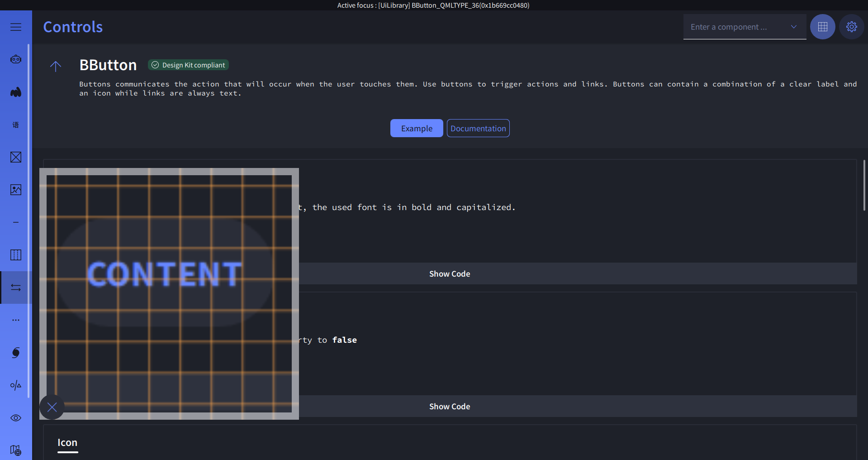The image size is (868, 460).
Task: Open the three dots sidebar icon
Action: [x=16, y=320]
